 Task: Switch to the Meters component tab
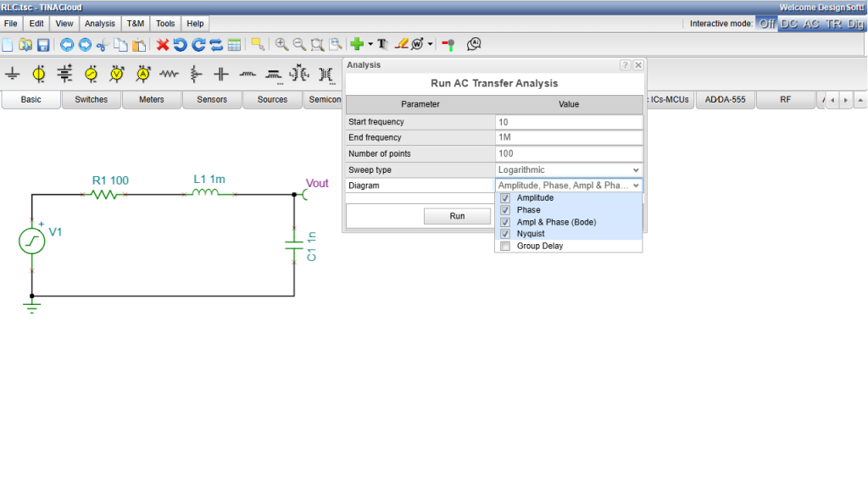(x=152, y=100)
